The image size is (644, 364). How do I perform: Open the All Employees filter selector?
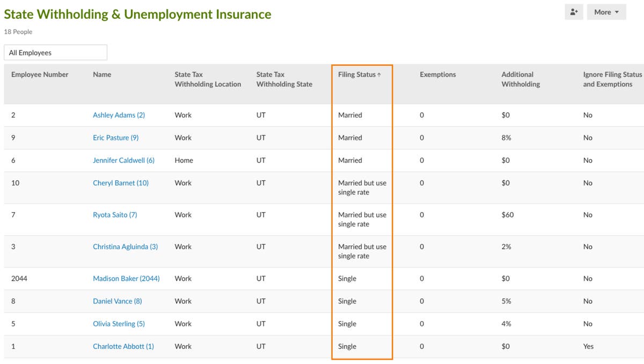pos(55,52)
